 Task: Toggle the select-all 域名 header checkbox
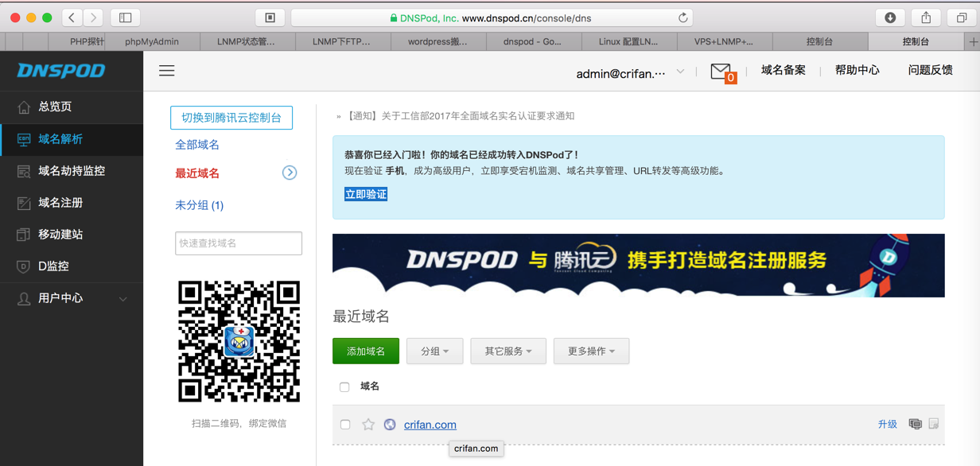344,387
